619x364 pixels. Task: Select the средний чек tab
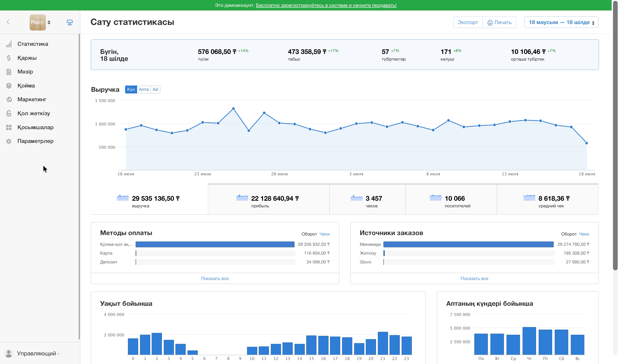[547, 199]
